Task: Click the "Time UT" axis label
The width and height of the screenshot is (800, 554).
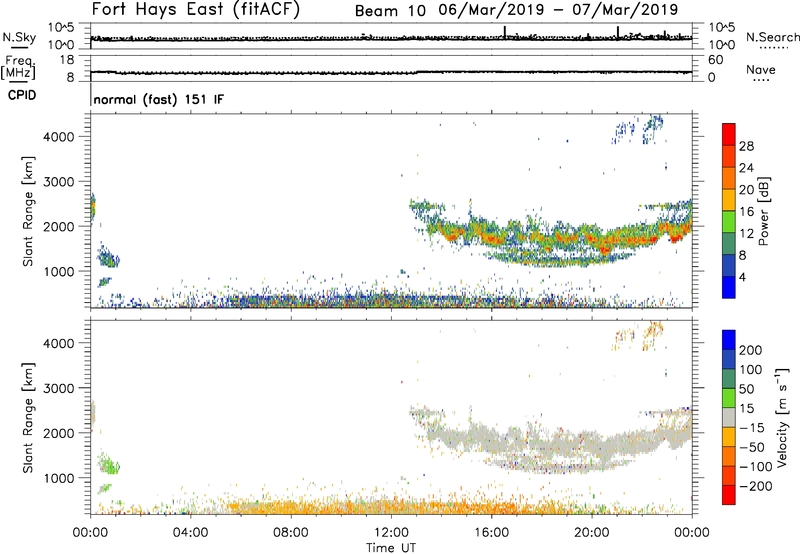Action: [391, 547]
